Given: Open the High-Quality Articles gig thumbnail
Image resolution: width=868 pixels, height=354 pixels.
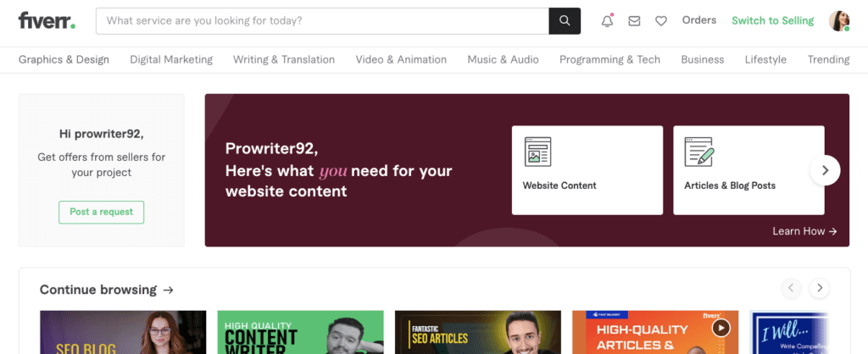Looking at the screenshot, I should point(655,332).
